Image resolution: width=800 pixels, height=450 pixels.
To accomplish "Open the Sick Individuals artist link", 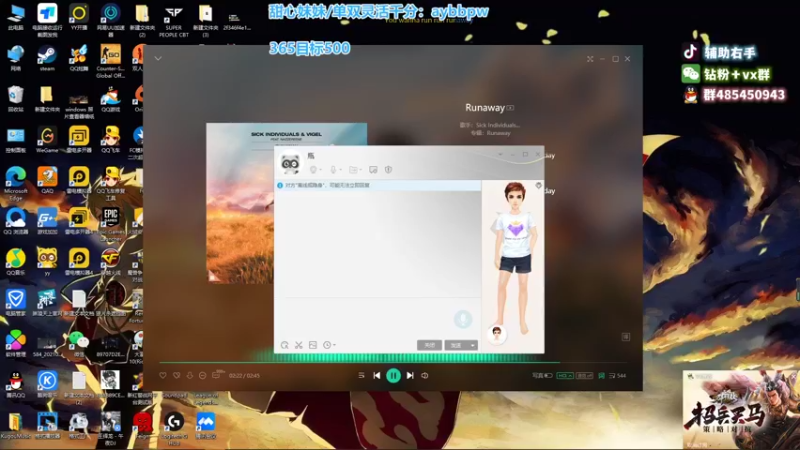I will [x=497, y=125].
